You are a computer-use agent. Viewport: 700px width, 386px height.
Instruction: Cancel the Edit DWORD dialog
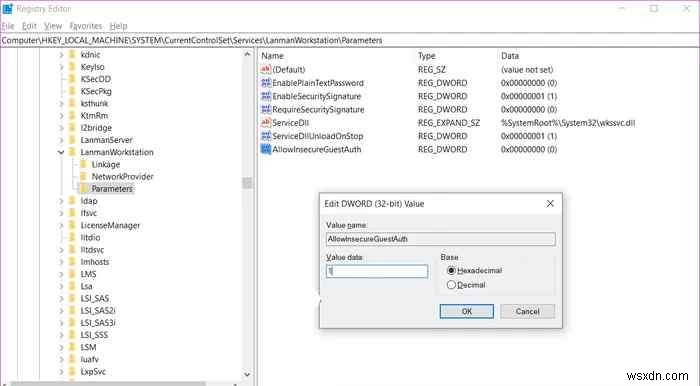(528, 311)
